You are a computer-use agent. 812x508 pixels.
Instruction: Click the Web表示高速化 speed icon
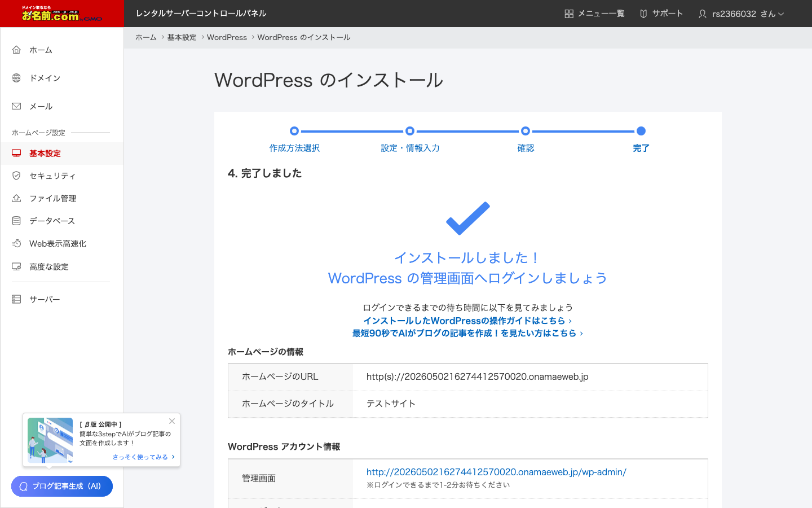pyautogui.click(x=16, y=243)
